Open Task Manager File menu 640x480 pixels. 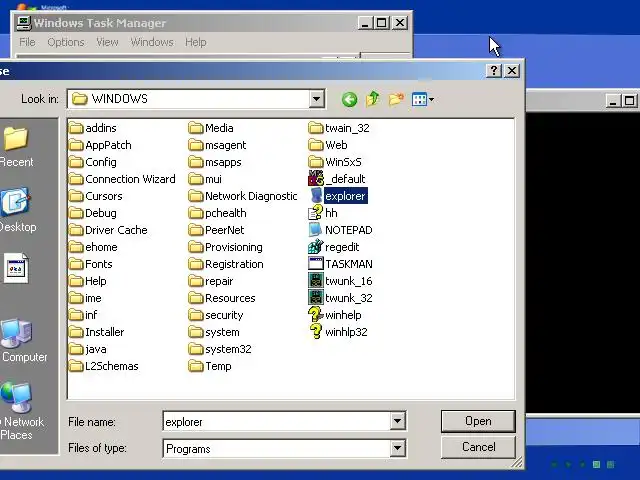click(x=27, y=42)
